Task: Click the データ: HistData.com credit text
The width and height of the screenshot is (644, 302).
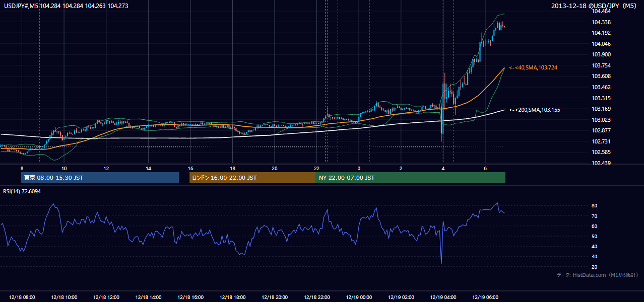Action: [598, 275]
